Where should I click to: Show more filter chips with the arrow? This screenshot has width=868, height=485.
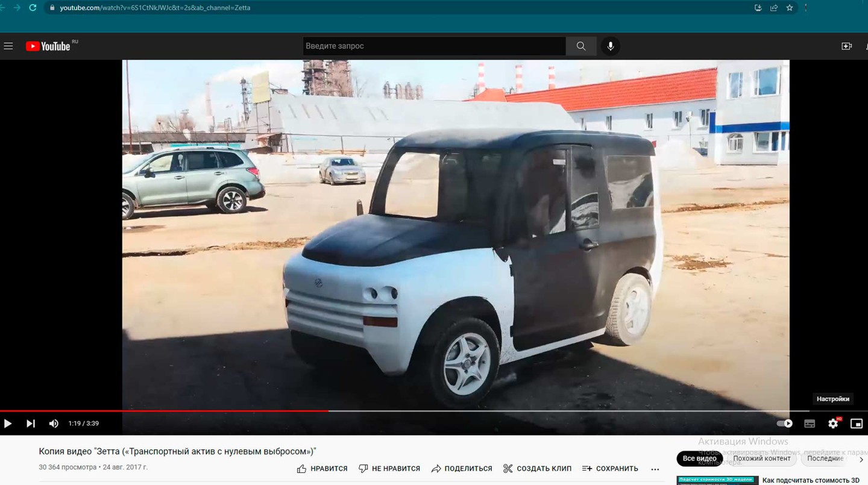[861, 459]
